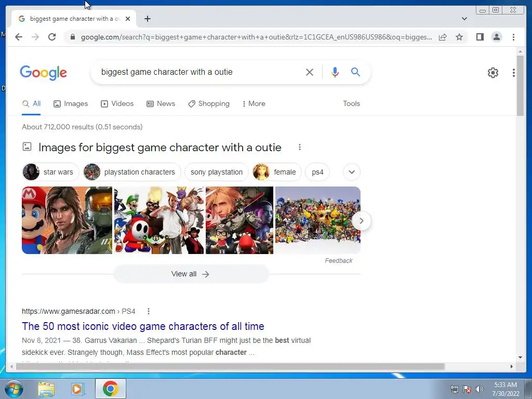The image size is (532, 399).
Task: Open options next to Images heading
Action: pyautogui.click(x=299, y=147)
